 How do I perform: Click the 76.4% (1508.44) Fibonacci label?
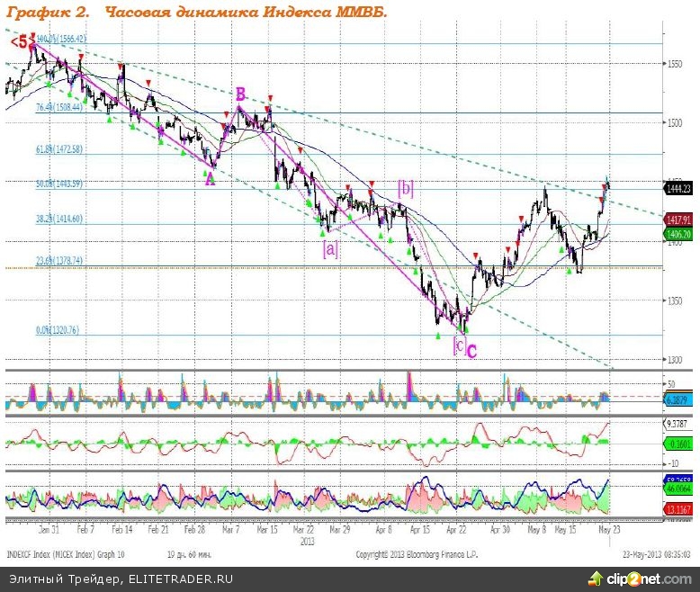coord(59,107)
